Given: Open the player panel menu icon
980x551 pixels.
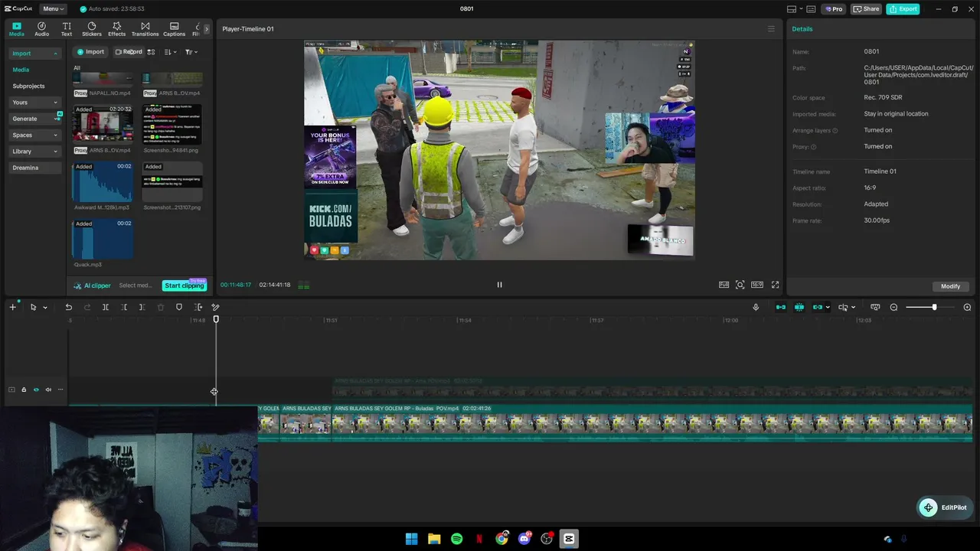Looking at the screenshot, I should coord(771,29).
